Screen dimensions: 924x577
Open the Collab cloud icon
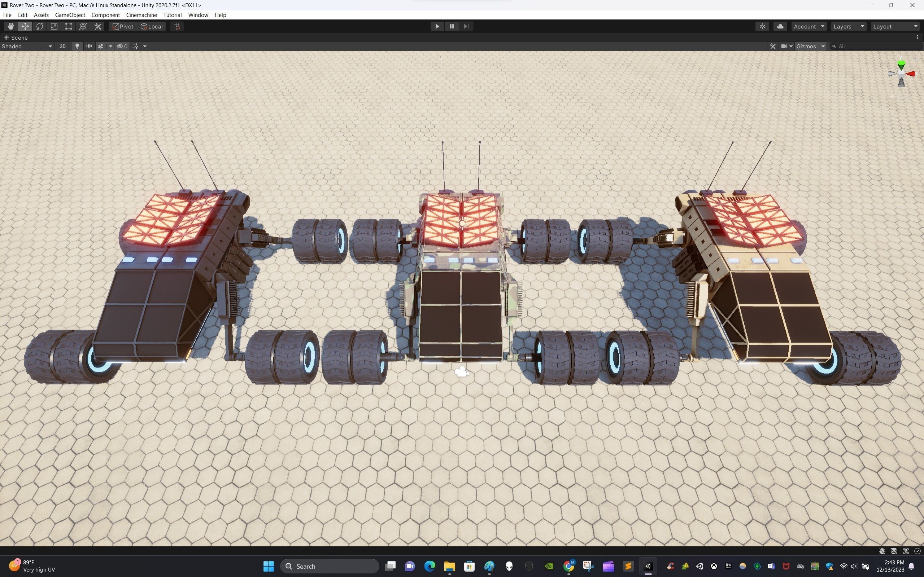[x=780, y=26]
